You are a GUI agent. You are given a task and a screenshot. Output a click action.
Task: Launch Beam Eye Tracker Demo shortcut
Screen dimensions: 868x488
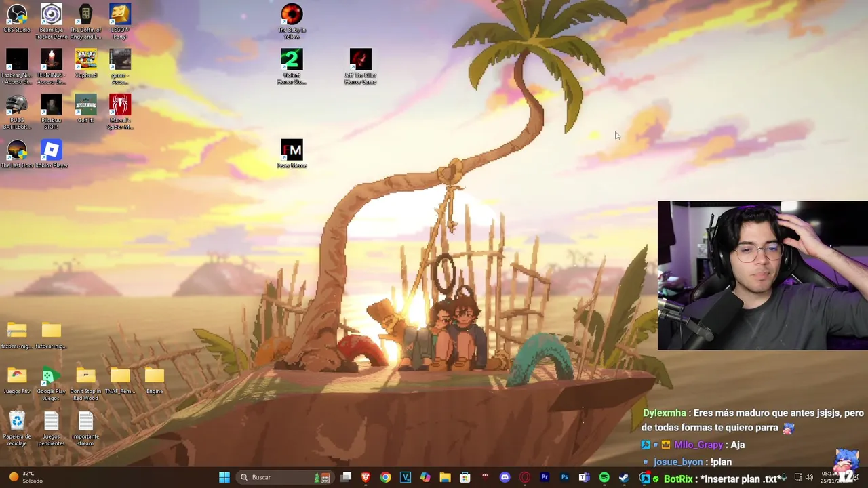[x=51, y=22]
